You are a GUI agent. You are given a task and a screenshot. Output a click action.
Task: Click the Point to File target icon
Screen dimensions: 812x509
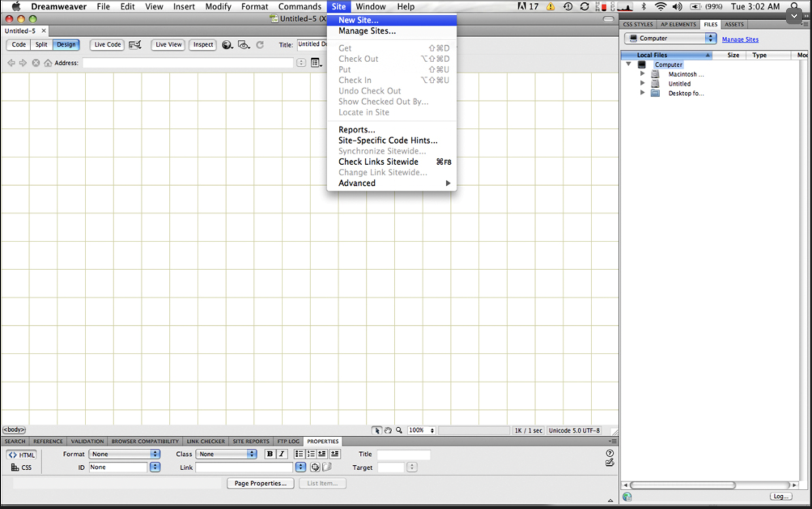pyautogui.click(x=315, y=467)
